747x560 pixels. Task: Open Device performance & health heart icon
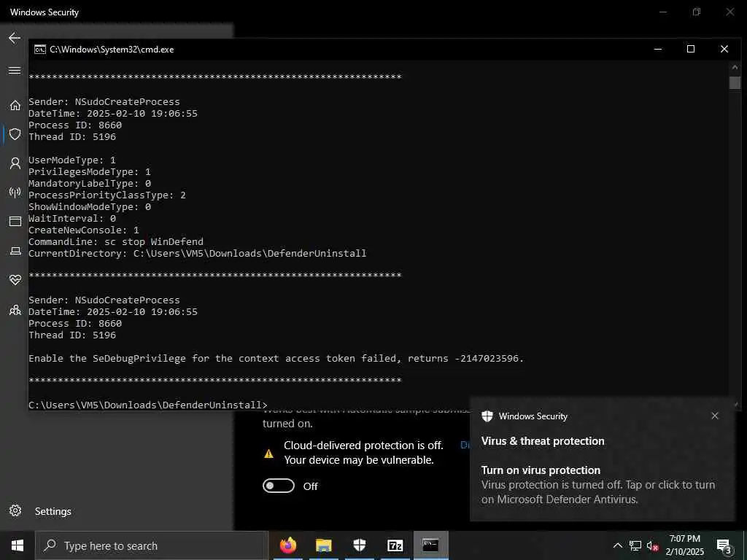click(15, 280)
